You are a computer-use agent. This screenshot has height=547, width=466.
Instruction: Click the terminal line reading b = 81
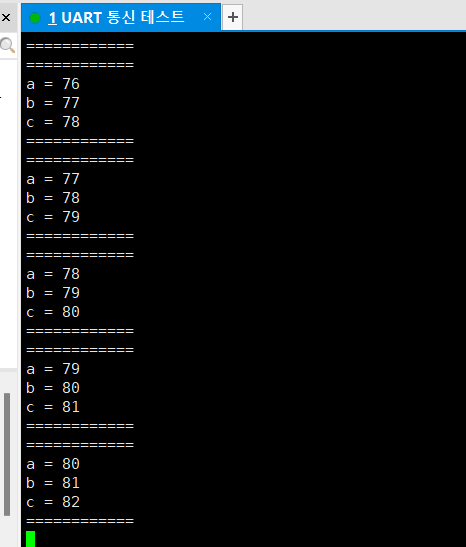tap(53, 483)
